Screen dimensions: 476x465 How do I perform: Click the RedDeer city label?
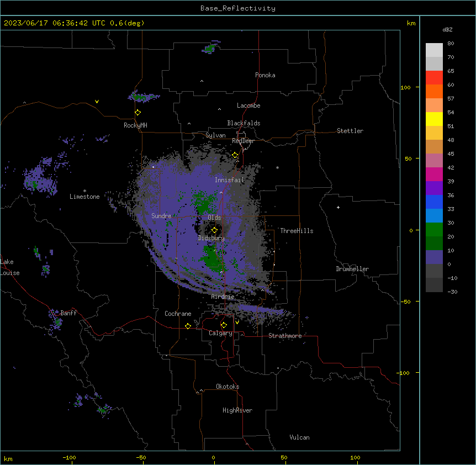pyautogui.click(x=243, y=141)
